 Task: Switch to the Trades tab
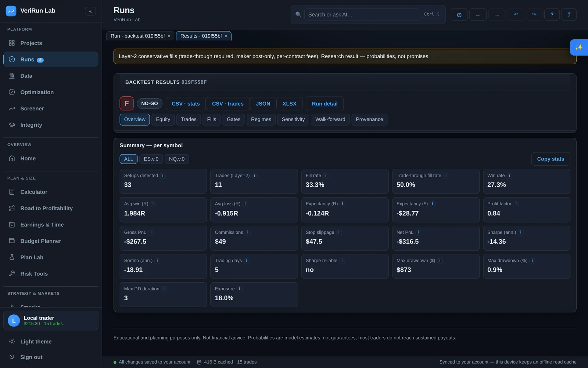(189, 120)
